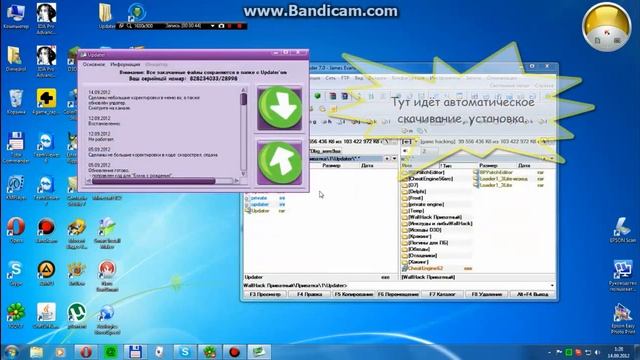This screenshot has width=640, height=360.
Task: Click the EPSON Scan desktop icon
Action: coord(623,229)
